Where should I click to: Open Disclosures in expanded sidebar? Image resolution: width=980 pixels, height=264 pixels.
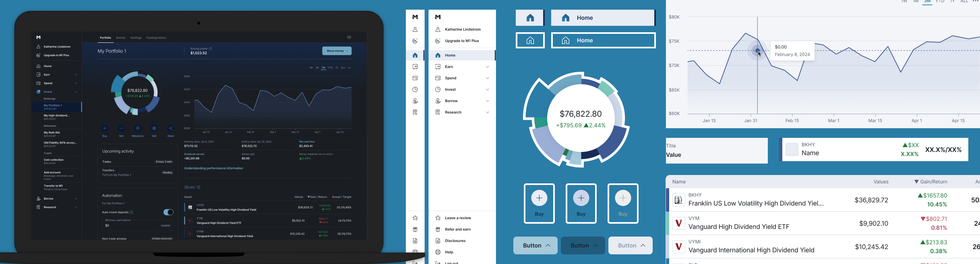[x=455, y=241]
